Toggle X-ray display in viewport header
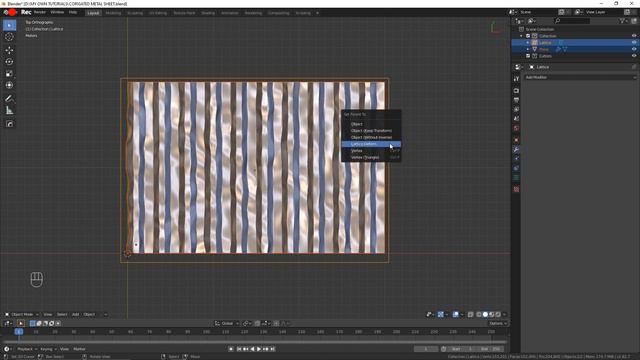Screen dimensions: 640x360 pyautogui.click(x=471, y=315)
